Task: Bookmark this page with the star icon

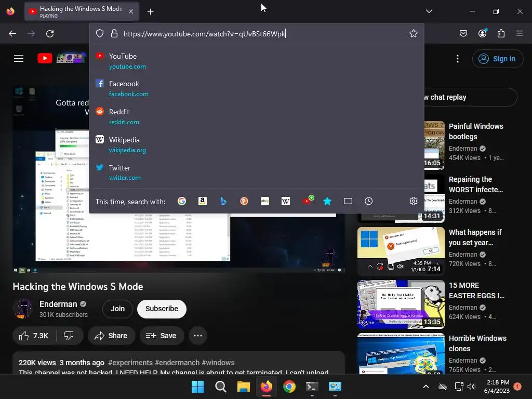Action: pyautogui.click(x=413, y=33)
